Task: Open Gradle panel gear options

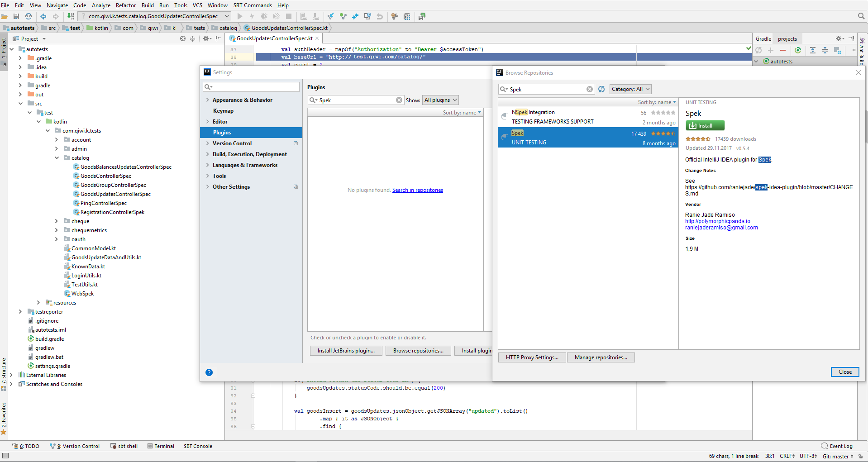Action: pos(839,38)
